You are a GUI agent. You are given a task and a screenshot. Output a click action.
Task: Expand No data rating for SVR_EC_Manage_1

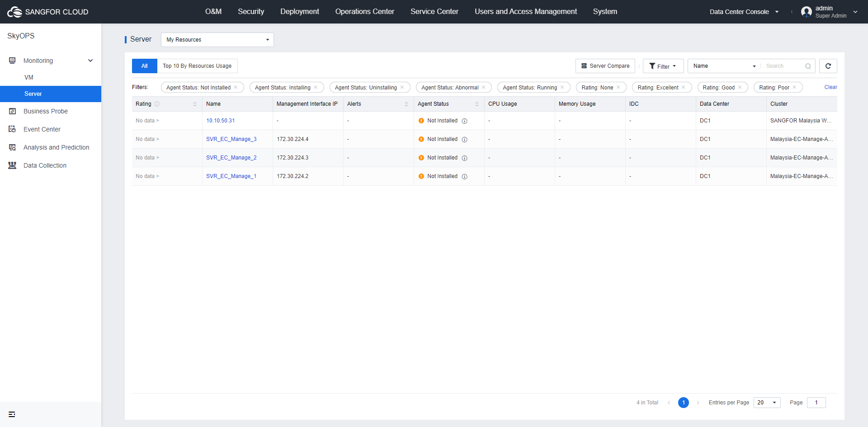click(147, 176)
